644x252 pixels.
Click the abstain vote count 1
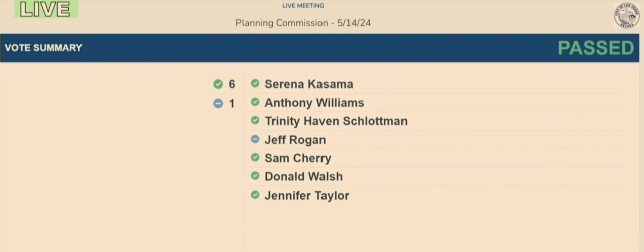232,104
